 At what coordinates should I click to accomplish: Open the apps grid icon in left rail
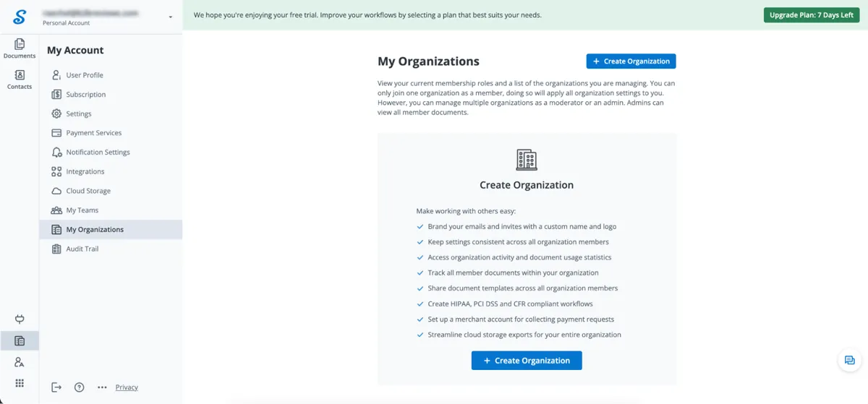[20, 383]
